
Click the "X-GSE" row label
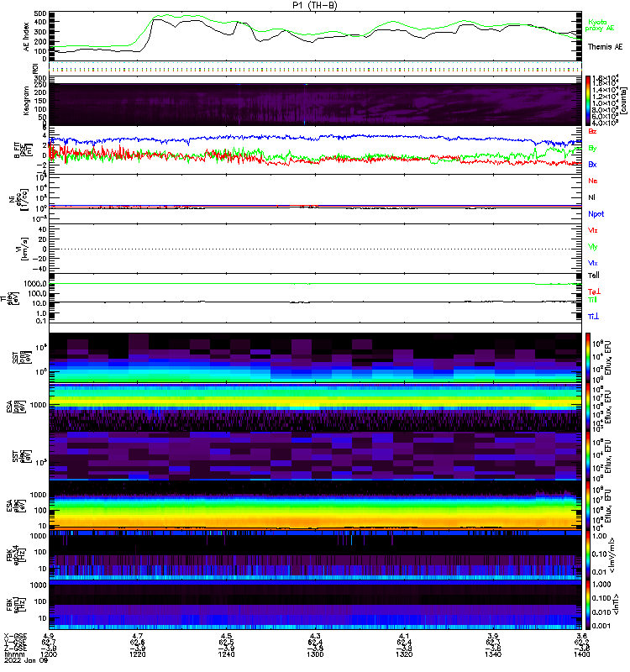click(14, 636)
